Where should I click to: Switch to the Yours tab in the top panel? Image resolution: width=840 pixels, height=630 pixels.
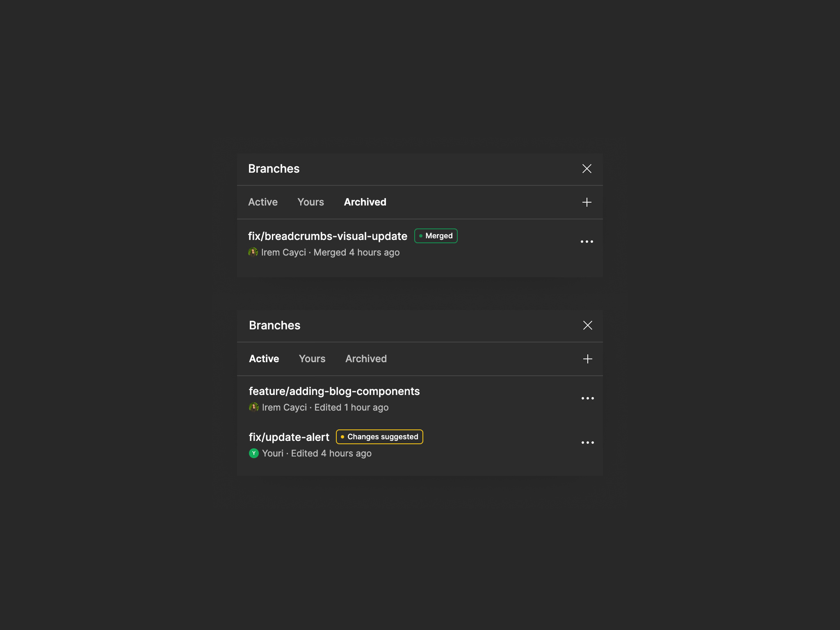point(310,202)
